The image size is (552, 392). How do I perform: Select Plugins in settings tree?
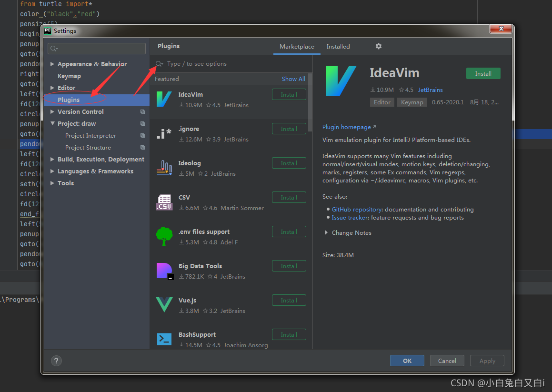coord(97,100)
